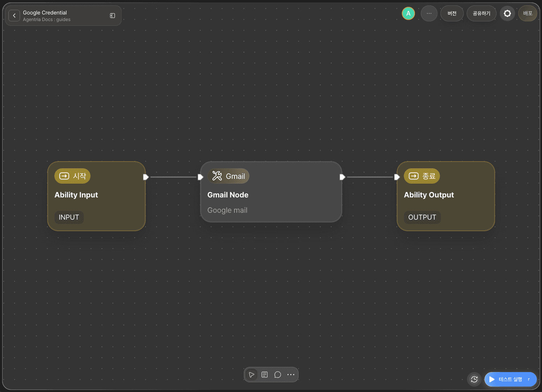Click the Gmail Node input connector
This screenshot has width=542, height=392.
click(200, 177)
